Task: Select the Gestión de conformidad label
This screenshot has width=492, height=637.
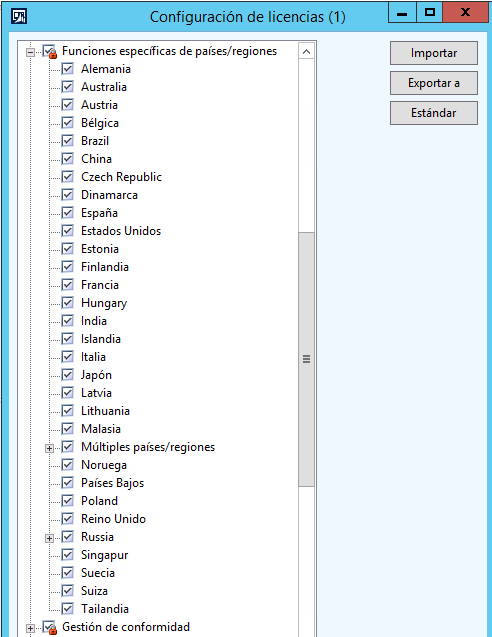Action: (x=126, y=627)
